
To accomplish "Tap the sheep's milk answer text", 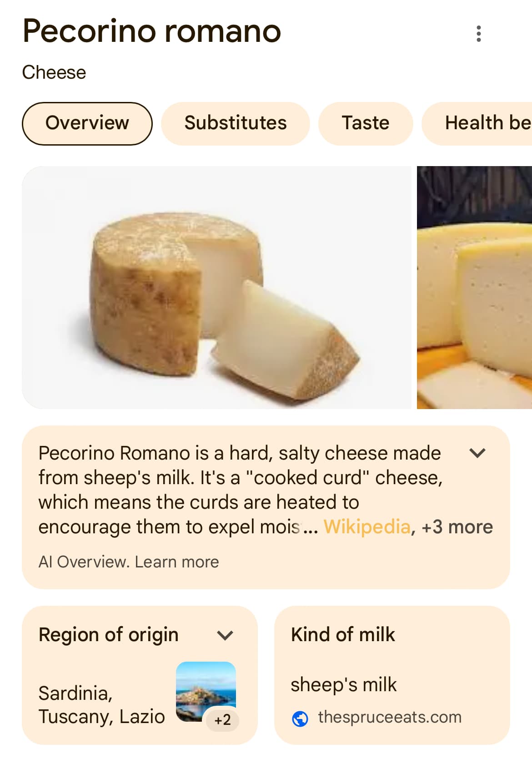I will click(344, 684).
